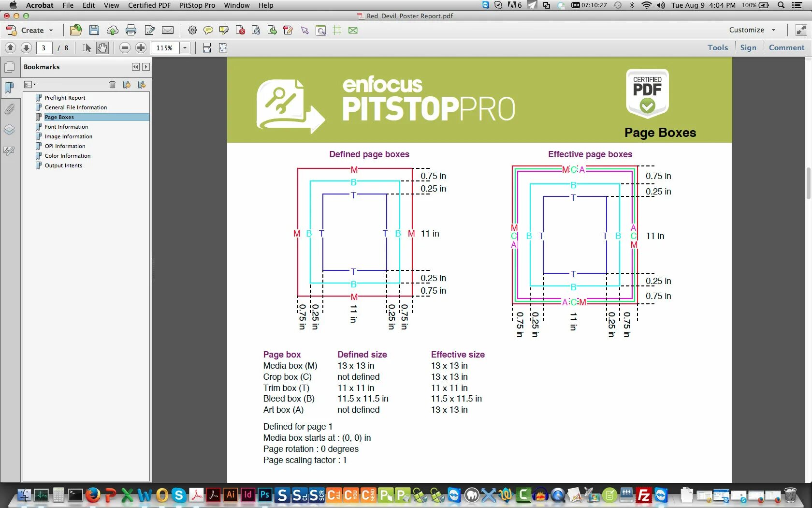Viewport: 812px width, 508px height.
Task: Open a file with the folder icon
Action: (x=76, y=30)
